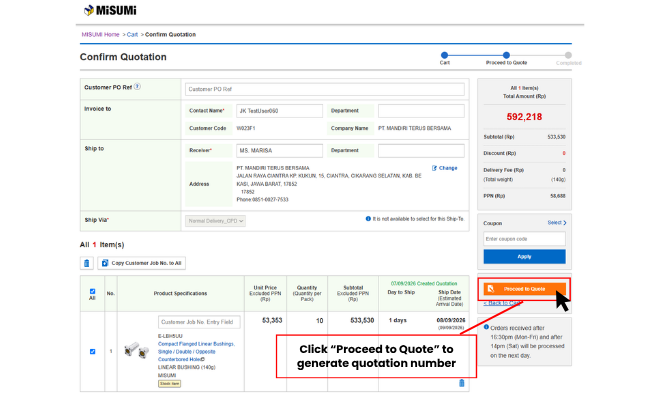Open Compact Flanged Linear Bushings product link
660x400 pixels.
(x=196, y=352)
